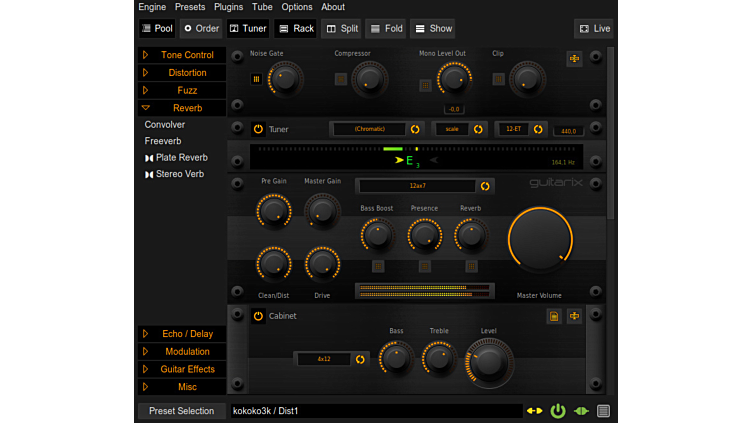Screen dimensions: 752x423
Task: Click the Preset Selection button
Action: [181, 411]
